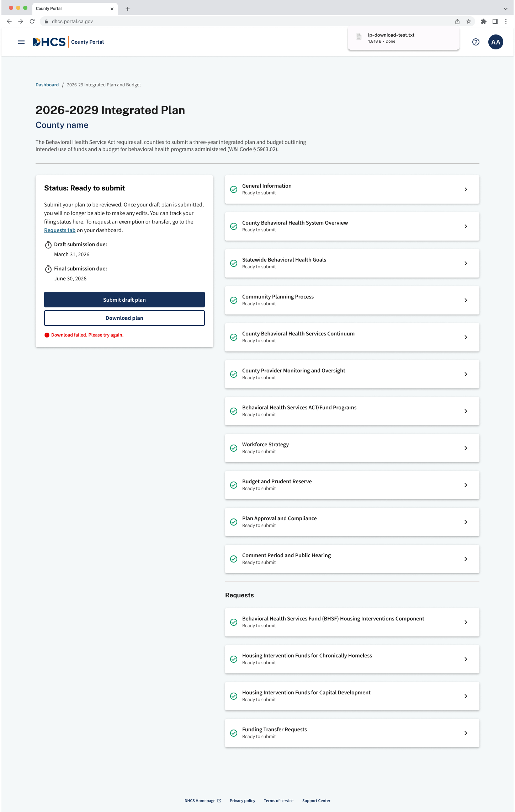The height and width of the screenshot is (812, 515).
Task: Click the check icon beside Budget and Prudent Reserve
Action: 234,485
